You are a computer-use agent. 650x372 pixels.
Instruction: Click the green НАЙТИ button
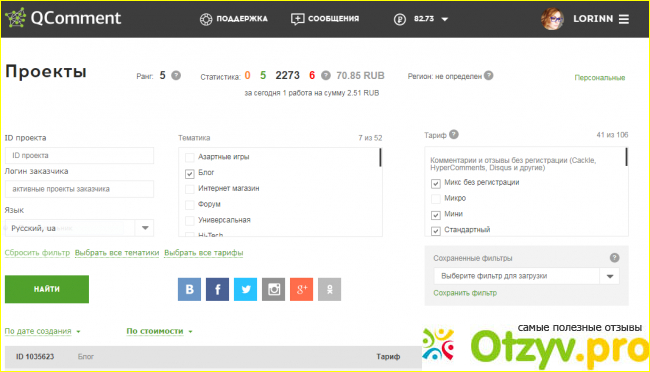tap(47, 289)
